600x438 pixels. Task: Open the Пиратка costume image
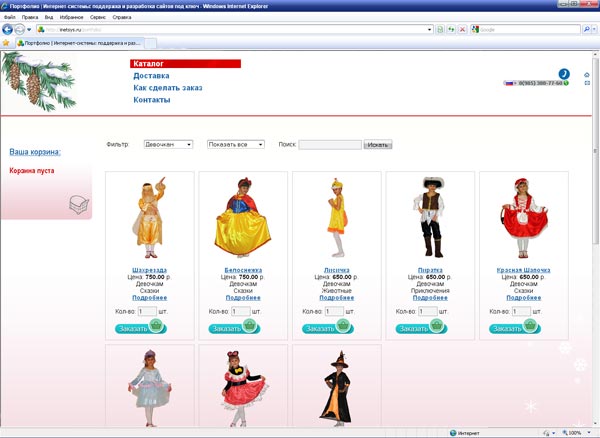[x=430, y=217]
